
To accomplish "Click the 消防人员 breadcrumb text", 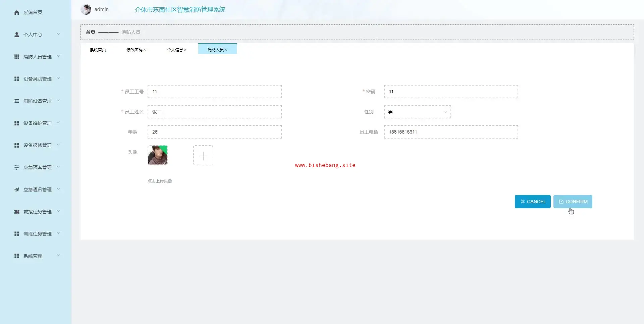I will click(x=131, y=32).
